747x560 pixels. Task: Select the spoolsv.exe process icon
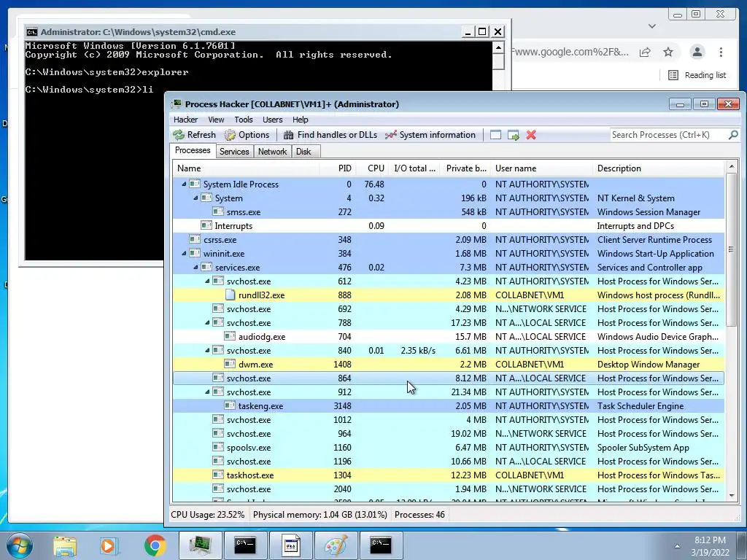[x=218, y=447]
